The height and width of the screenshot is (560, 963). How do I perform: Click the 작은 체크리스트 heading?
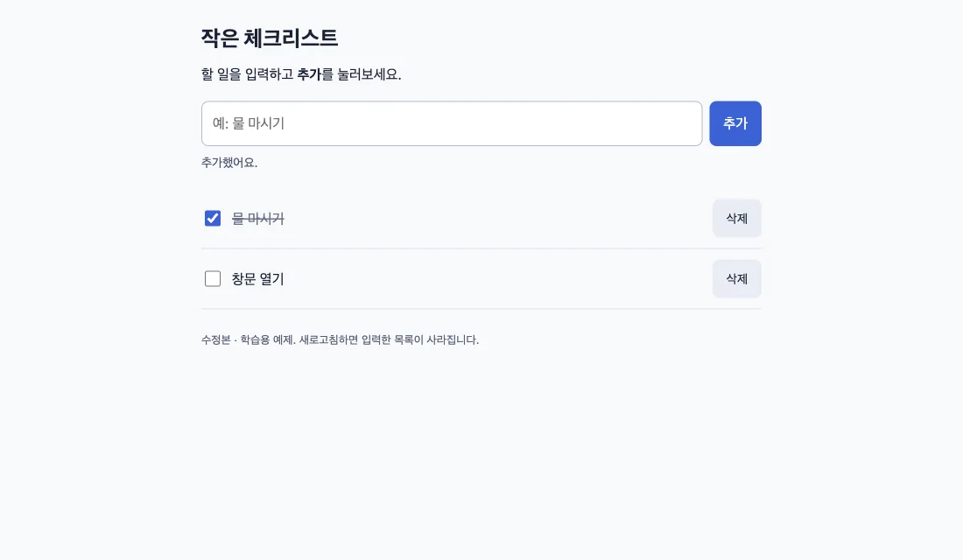[270, 38]
